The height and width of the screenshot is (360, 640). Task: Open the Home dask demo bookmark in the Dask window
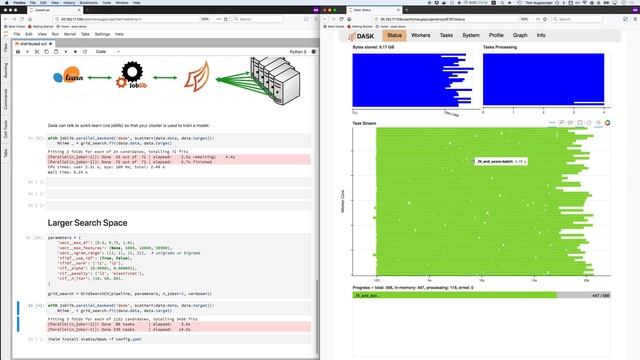click(x=391, y=27)
